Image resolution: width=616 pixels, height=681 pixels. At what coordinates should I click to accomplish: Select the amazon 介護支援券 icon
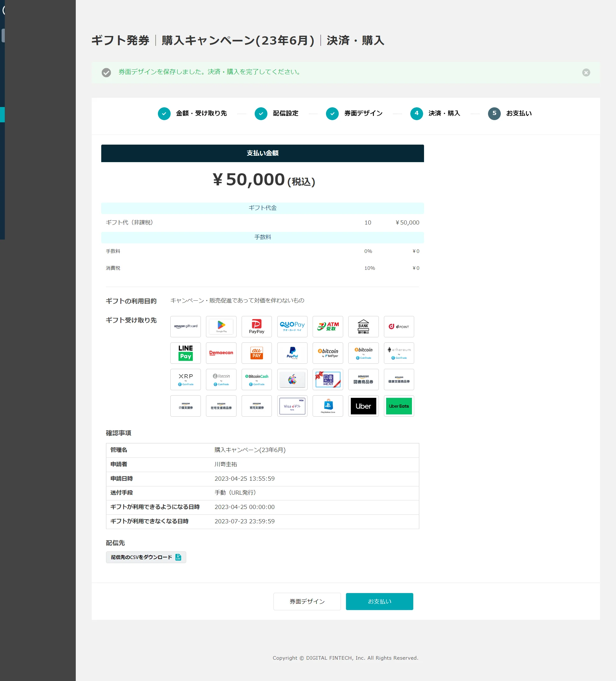coord(185,406)
